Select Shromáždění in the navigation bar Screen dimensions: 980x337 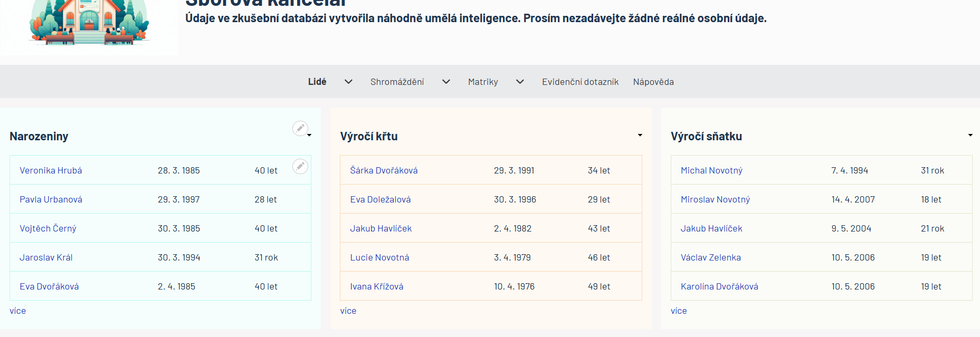[397, 82]
